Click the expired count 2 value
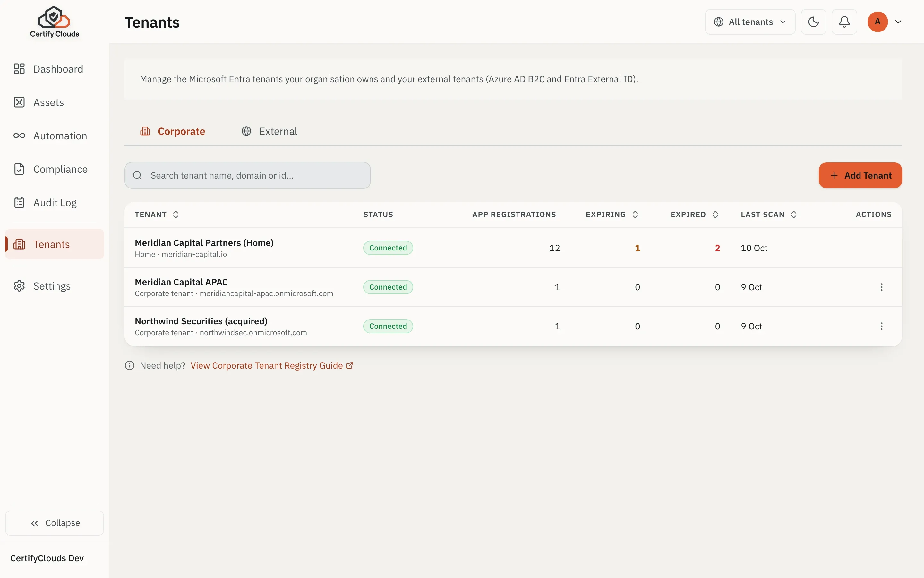The image size is (924, 578). point(717,248)
